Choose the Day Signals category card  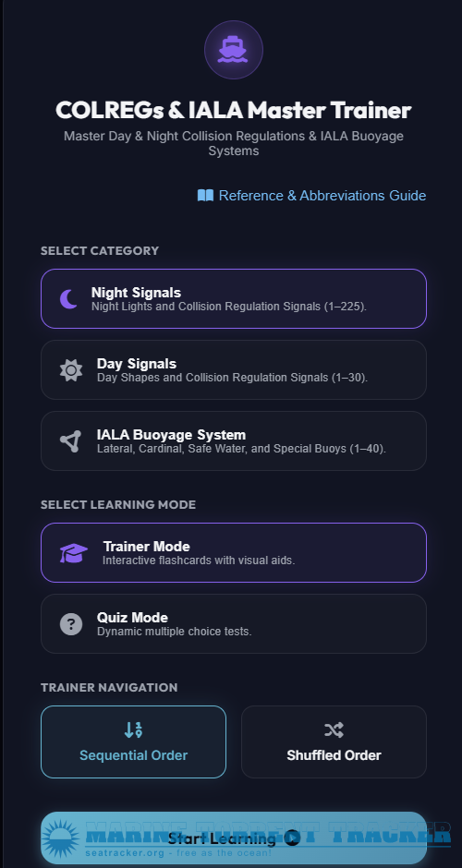(x=234, y=369)
